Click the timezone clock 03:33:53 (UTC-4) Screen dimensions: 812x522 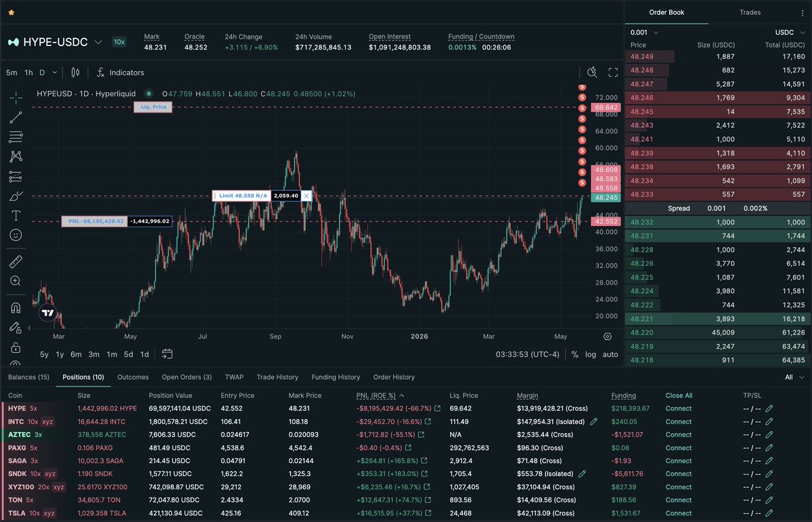coord(528,354)
